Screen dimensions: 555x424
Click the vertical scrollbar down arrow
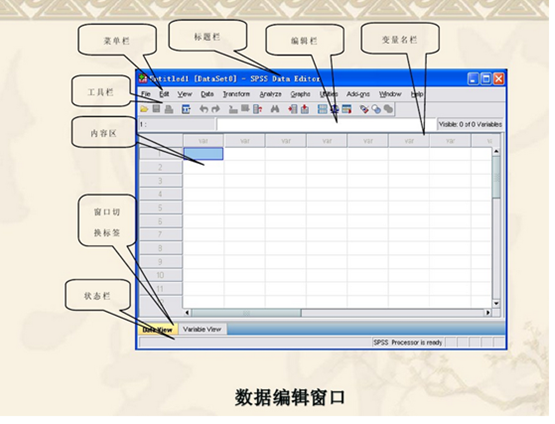point(496,304)
